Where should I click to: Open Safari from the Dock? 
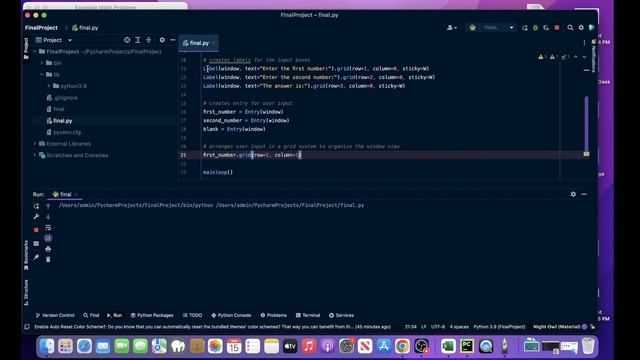84,346
